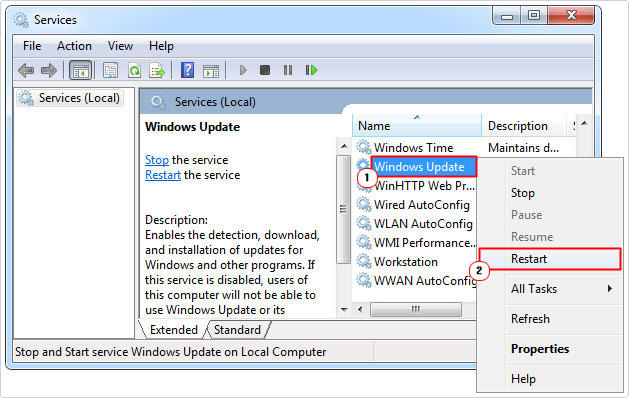Minimize the Services window
Image resolution: width=629 pixels, height=398 pixels.
pos(507,16)
